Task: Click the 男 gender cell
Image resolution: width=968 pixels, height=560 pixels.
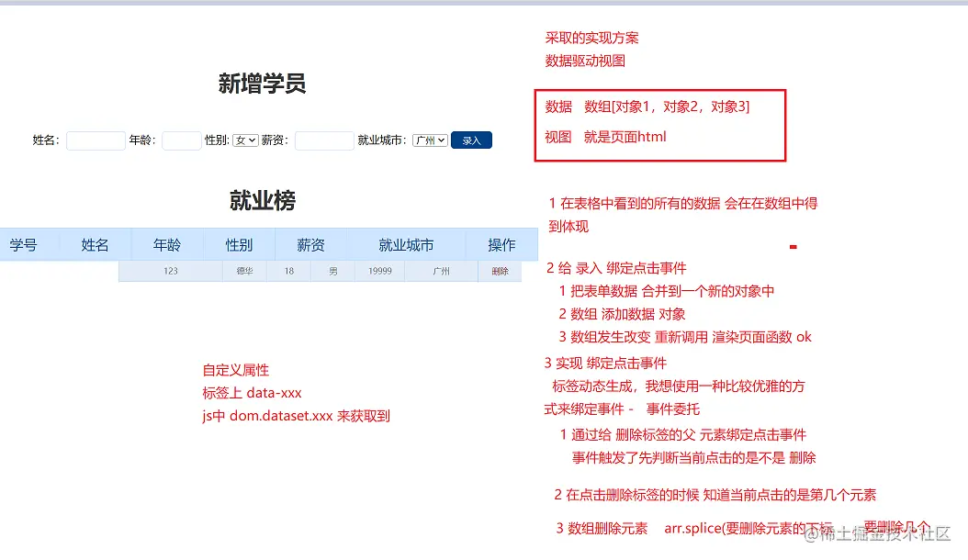Action: coord(332,271)
